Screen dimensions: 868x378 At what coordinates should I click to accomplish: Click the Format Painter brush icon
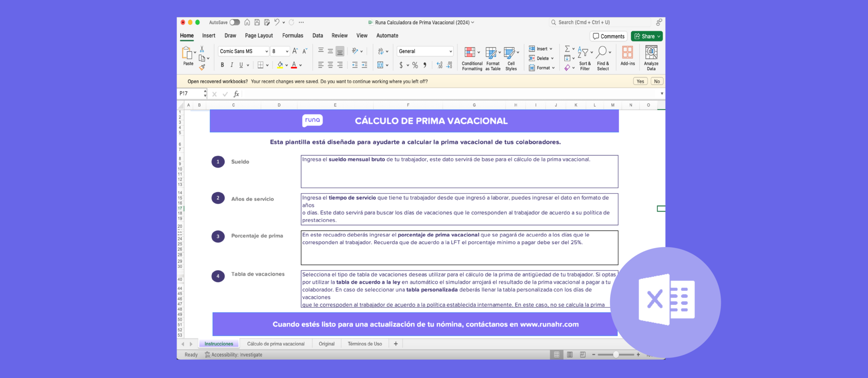tap(202, 67)
